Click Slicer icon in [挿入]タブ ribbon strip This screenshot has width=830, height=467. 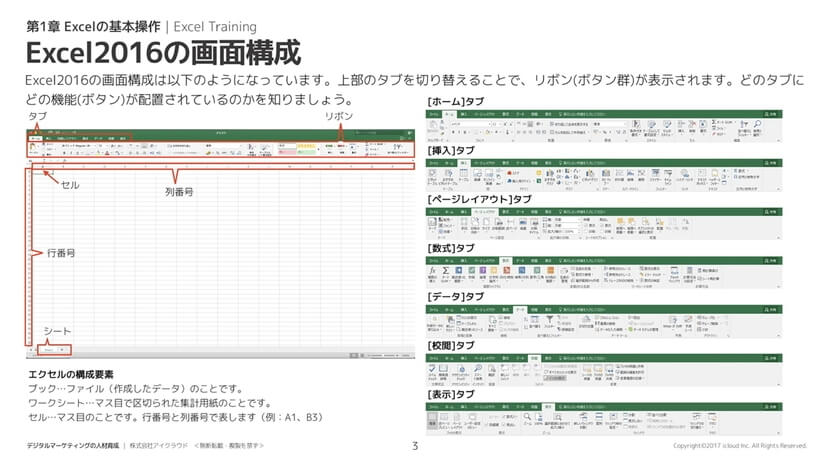pyautogui.click(x=655, y=173)
